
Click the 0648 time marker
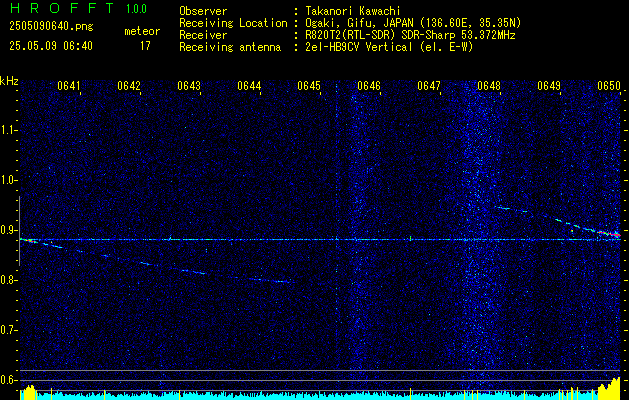tap(489, 86)
